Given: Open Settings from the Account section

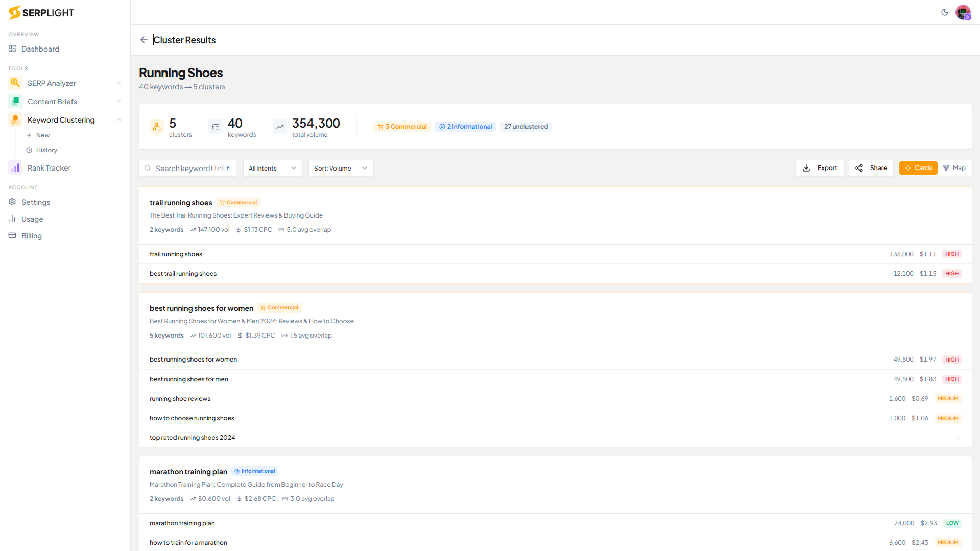Looking at the screenshot, I should [x=35, y=202].
